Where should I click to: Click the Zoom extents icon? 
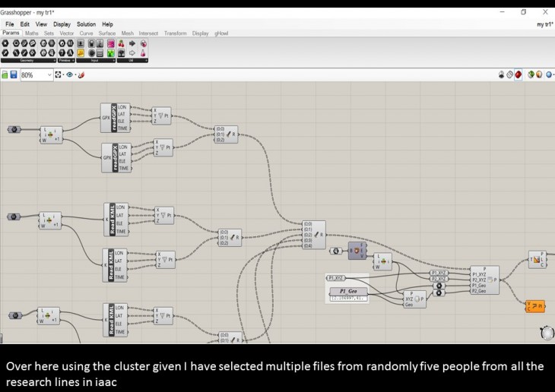(x=59, y=75)
